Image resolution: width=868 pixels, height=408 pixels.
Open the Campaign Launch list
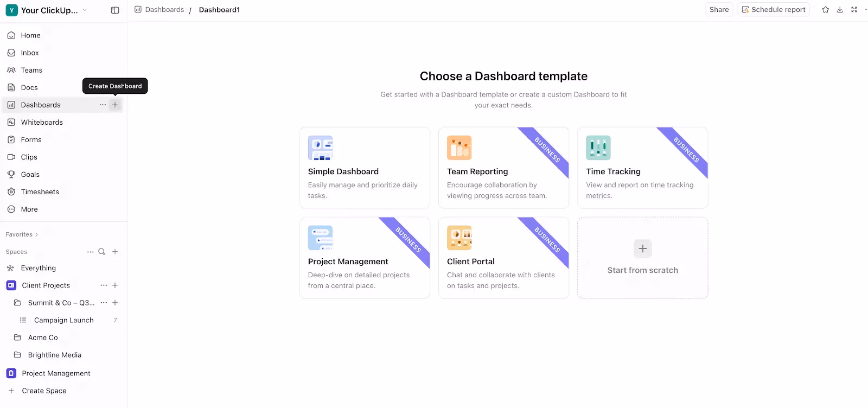pos(63,320)
